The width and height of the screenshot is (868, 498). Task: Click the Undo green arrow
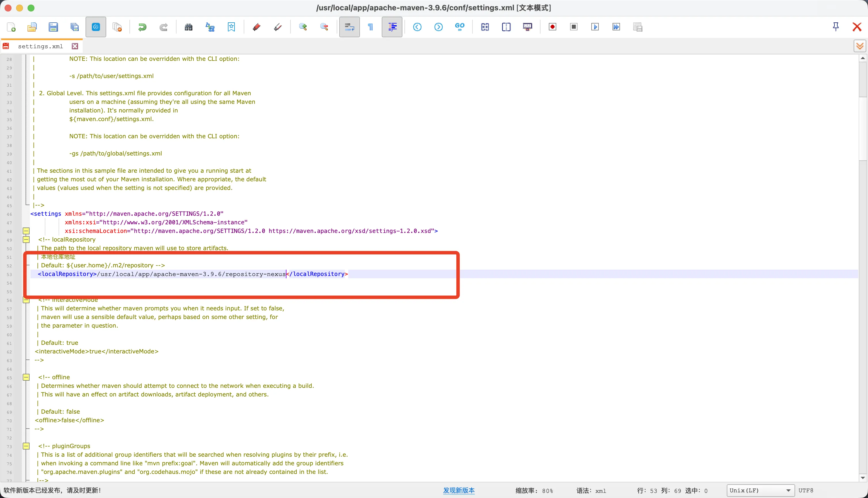coord(142,27)
